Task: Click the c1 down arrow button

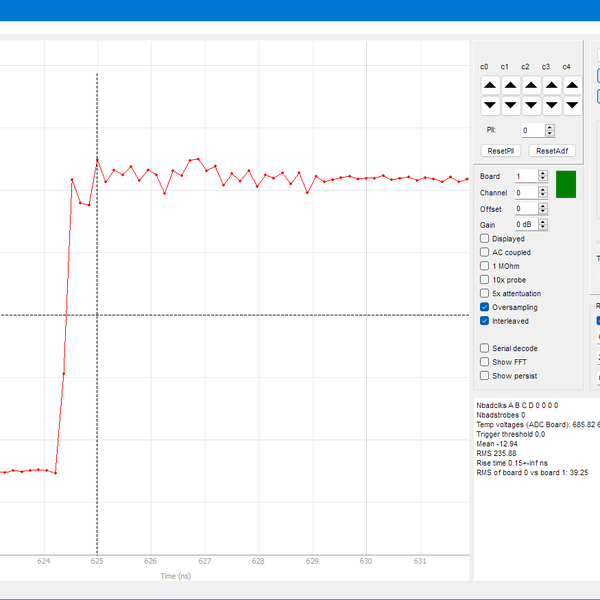Action: [510, 105]
